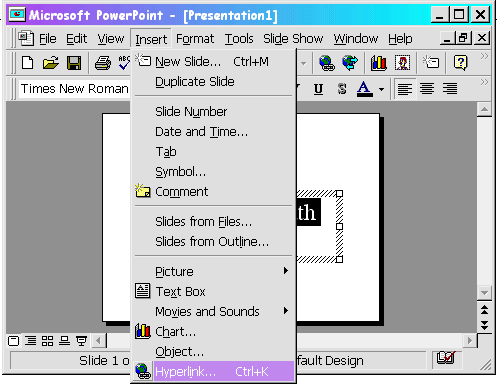Click the New blank presentation icon
This screenshot has height=388, width=497.
(x=27, y=63)
